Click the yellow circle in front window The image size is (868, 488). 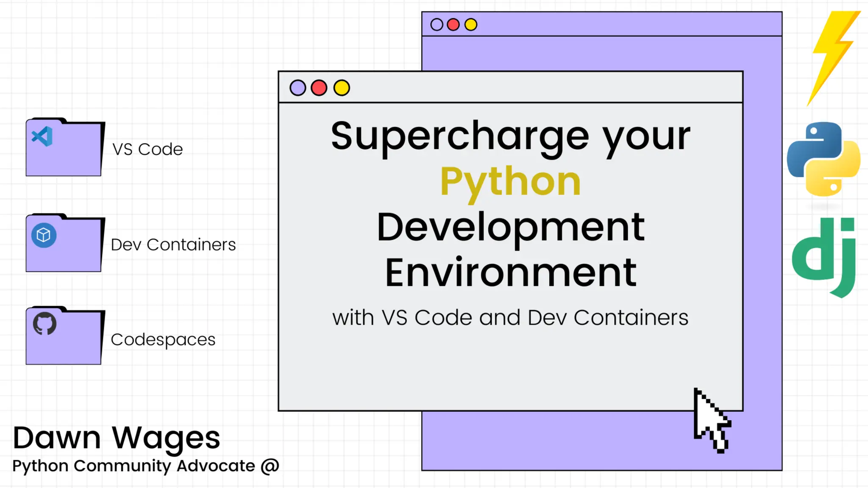coord(342,88)
